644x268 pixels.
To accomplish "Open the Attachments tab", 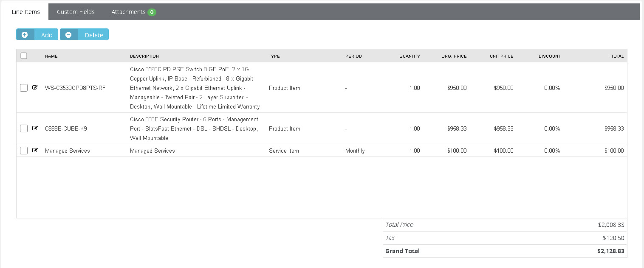I will 128,12.
